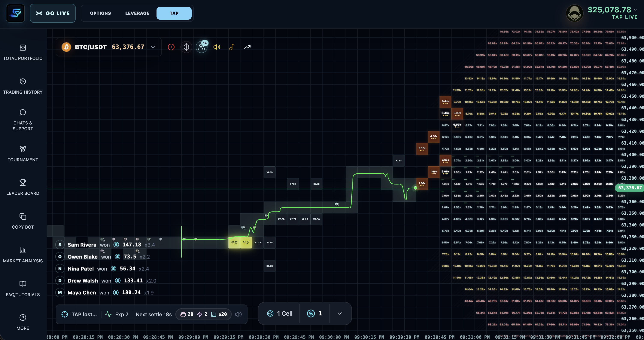Toggle the red record circle icon
This screenshot has height=340, width=644.
171,47
